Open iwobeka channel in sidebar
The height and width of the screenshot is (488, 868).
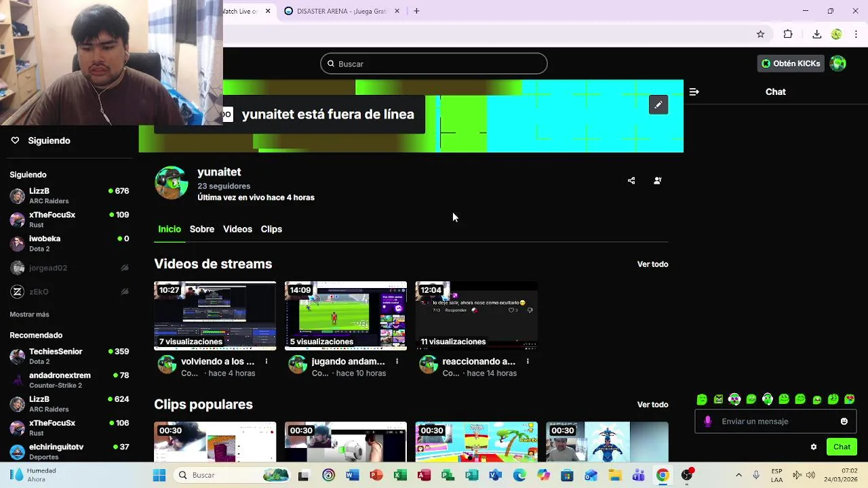coord(69,243)
